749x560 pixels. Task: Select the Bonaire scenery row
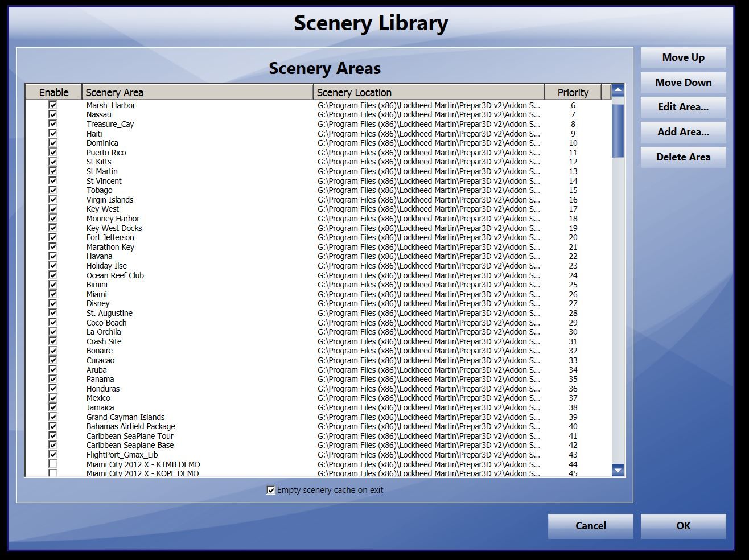click(318, 351)
